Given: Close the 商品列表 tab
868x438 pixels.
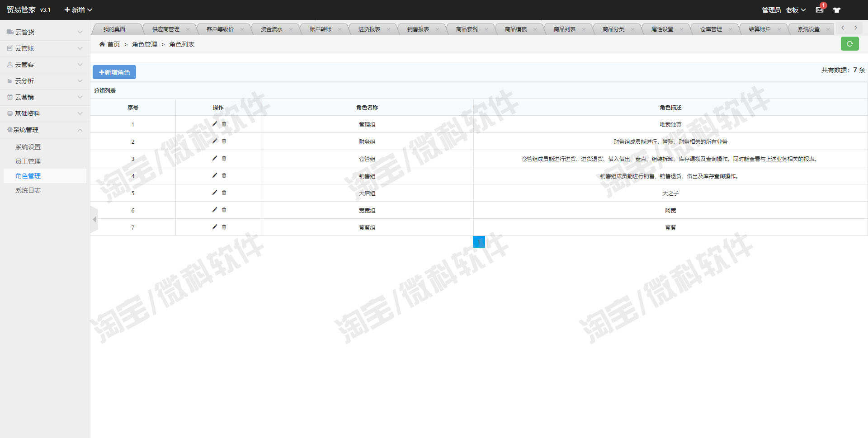Looking at the screenshot, I should click(584, 29).
